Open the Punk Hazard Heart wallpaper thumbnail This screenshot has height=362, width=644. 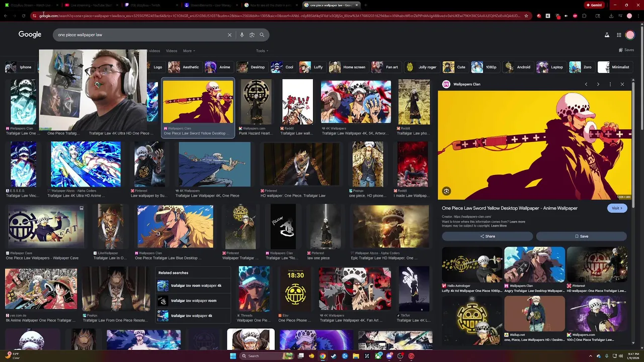pyautogui.click(x=256, y=102)
